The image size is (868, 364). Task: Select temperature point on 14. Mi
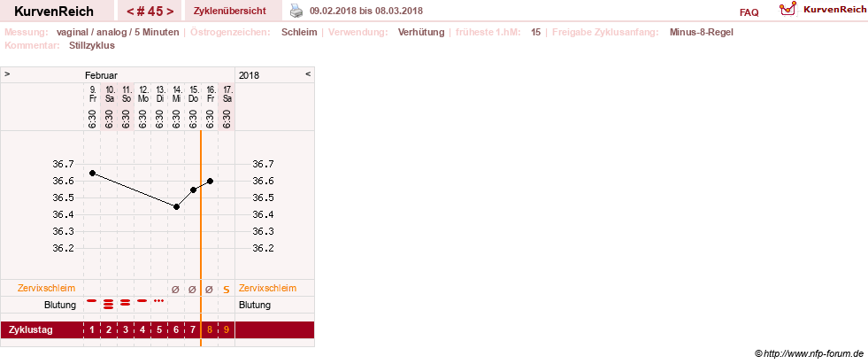[x=176, y=206]
